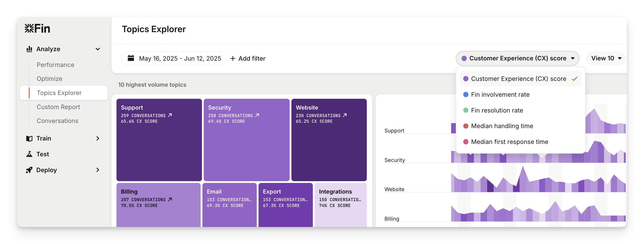
Task: Click the Train book icon
Action: click(x=29, y=139)
